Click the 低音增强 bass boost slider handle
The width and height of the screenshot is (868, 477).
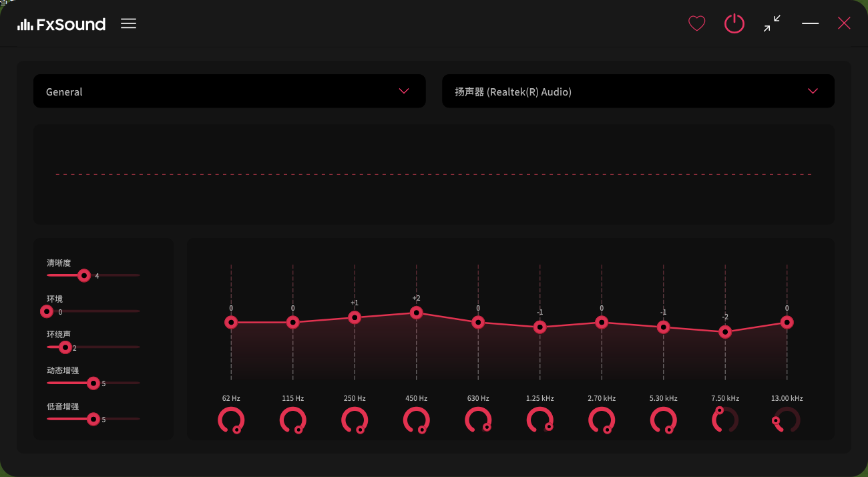tap(93, 419)
